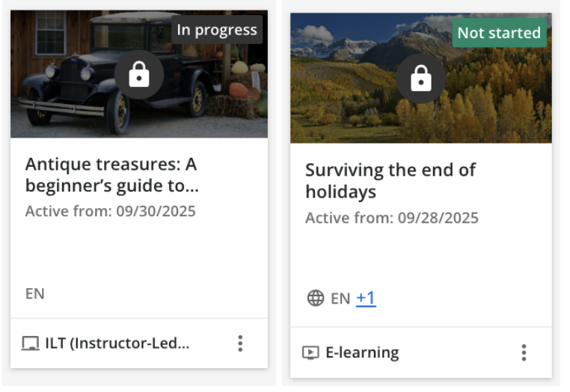
Task: Click the Active from 09/30/2025 date
Action: pyautogui.click(x=111, y=211)
